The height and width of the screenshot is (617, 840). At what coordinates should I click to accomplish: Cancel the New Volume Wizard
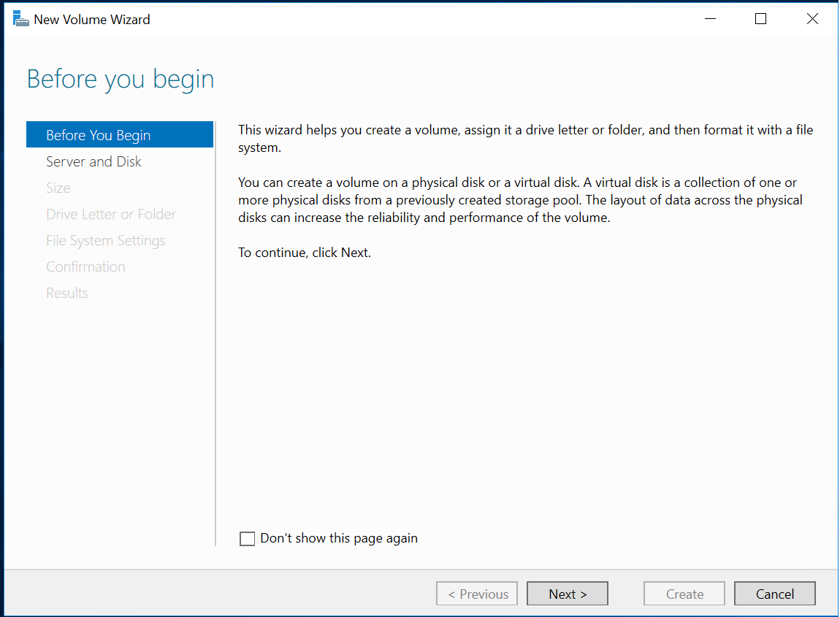pos(775,594)
